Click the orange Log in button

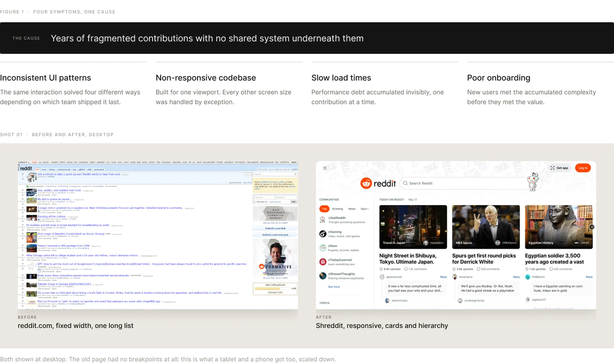click(x=583, y=168)
